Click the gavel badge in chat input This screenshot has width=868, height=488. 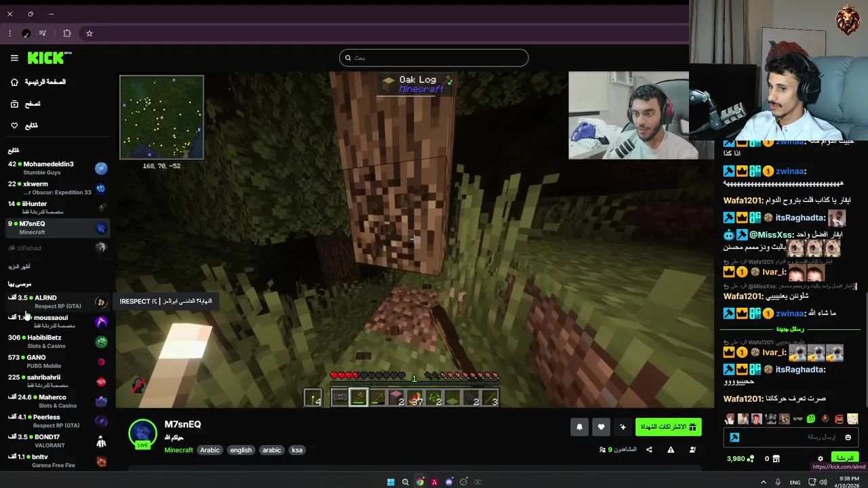[734, 437]
